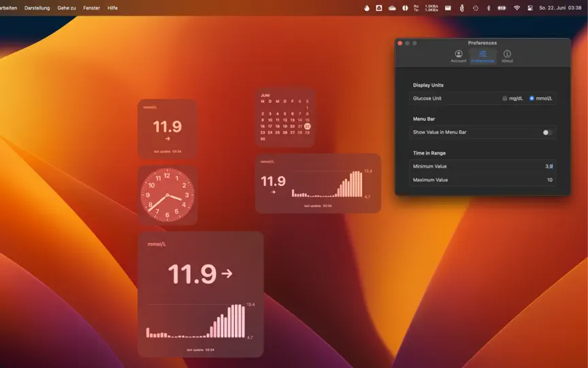This screenshot has height=368, width=588.
Task: Check the battery status icon
Action: [x=502, y=8]
